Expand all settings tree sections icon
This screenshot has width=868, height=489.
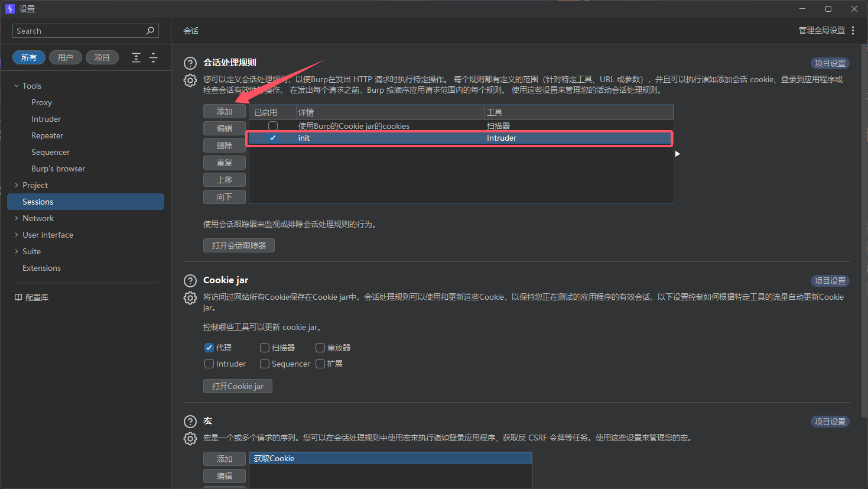(x=136, y=57)
